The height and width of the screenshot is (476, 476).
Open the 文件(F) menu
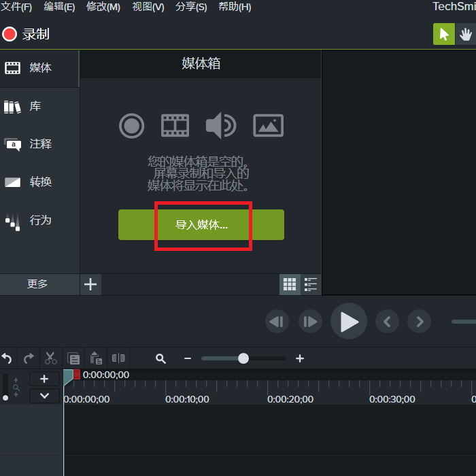pos(16,6)
